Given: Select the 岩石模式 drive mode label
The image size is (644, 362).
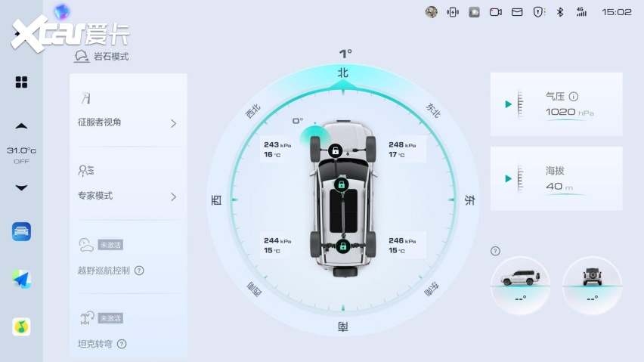Looking at the screenshot, I should click(102, 57).
